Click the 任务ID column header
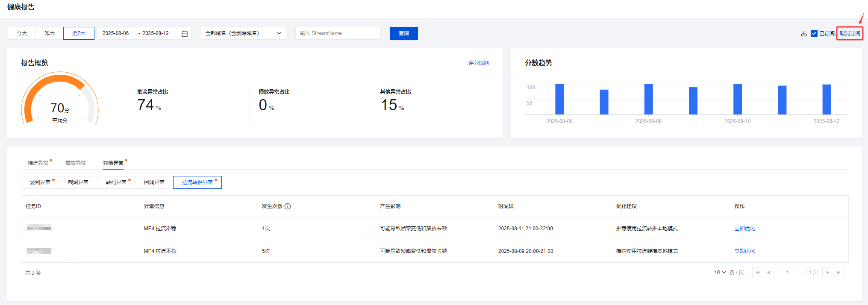The image size is (868, 305). (x=33, y=206)
